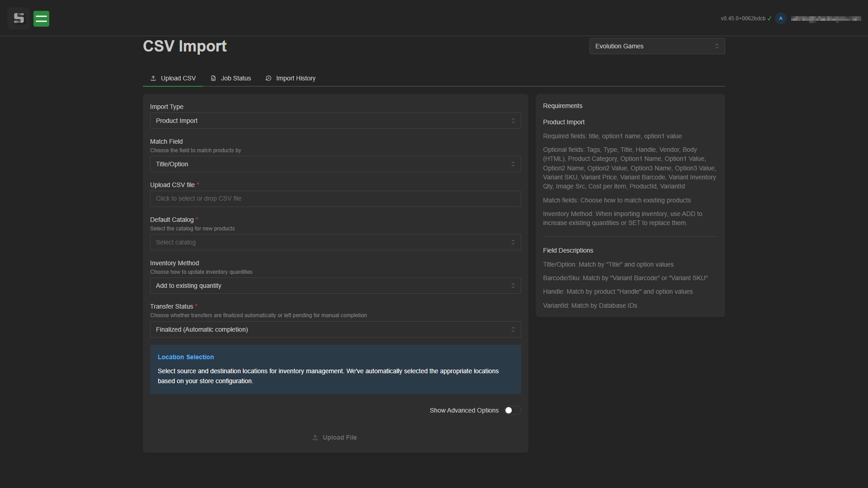Viewport: 868px width, 488px height.
Task: Toggle the advanced options switch off and on
Action: point(512,410)
